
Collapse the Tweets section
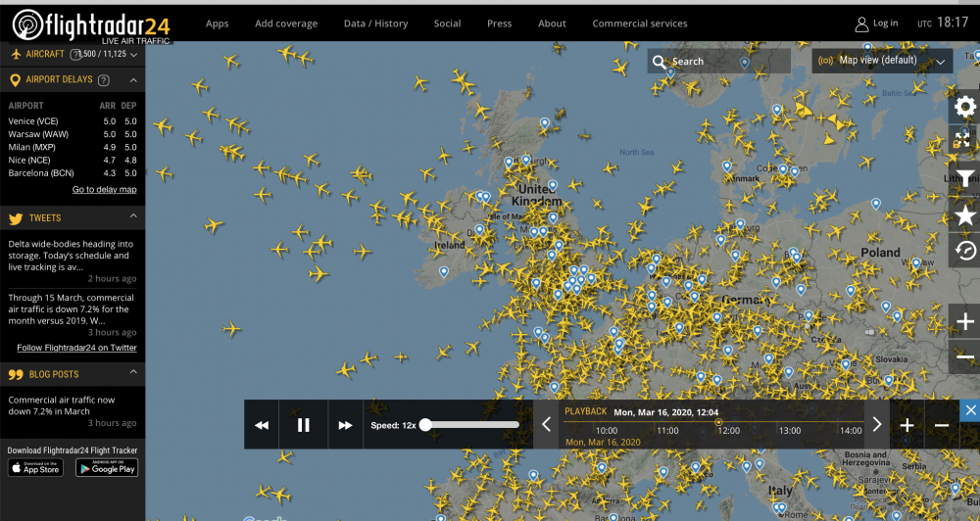click(x=133, y=218)
